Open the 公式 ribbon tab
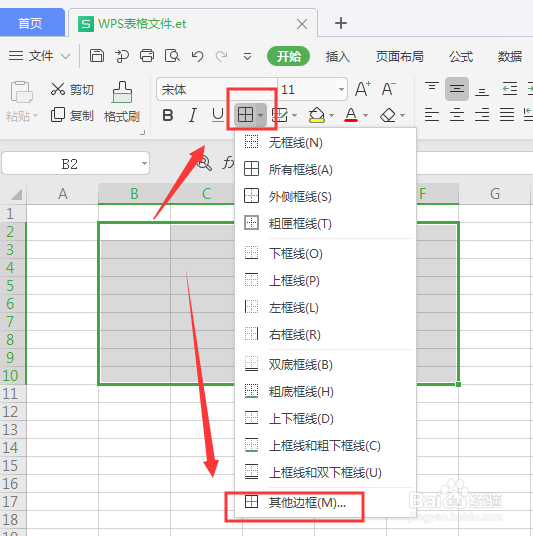Viewport: 533px width, 536px height. 461,56
